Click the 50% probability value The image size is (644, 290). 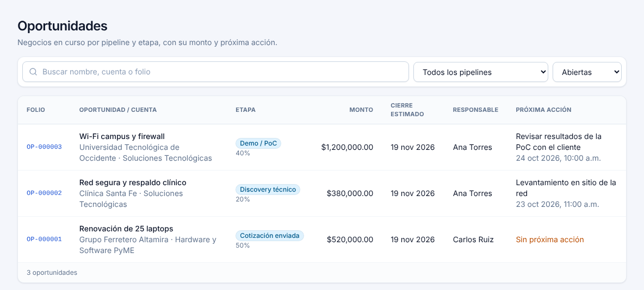[x=243, y=245]
